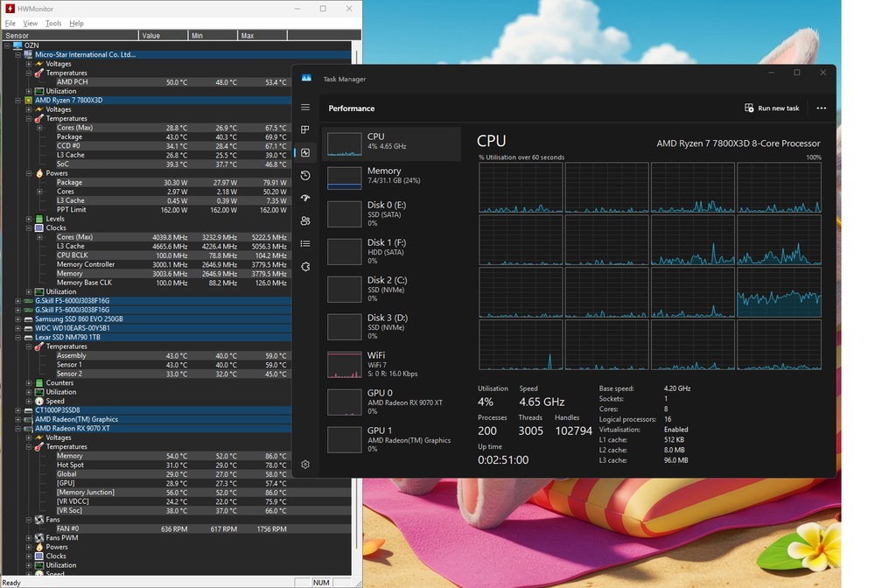
Task: Click the Counters icon under Lexar SSD
Action: [39, 382]
